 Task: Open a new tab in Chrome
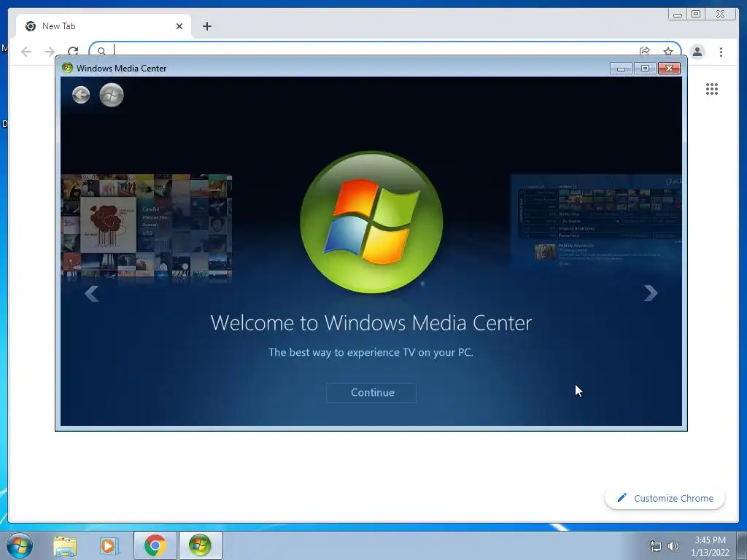coord(206,26)
